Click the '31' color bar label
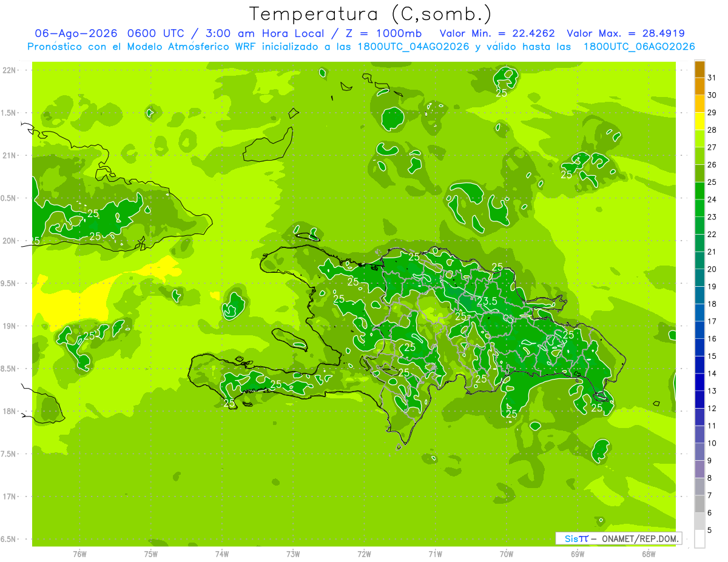The height and width of the screenshot is (562, 728). [712, 78]
